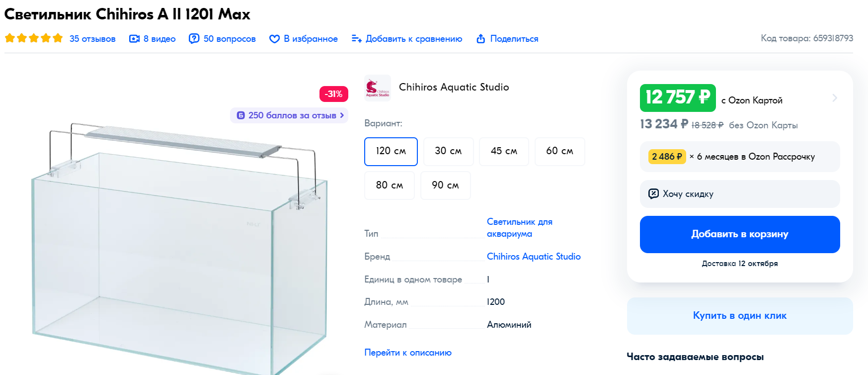Open the 50 вопросов section
This screenshot has height=375, width=868.
click(x=230, y=39)
